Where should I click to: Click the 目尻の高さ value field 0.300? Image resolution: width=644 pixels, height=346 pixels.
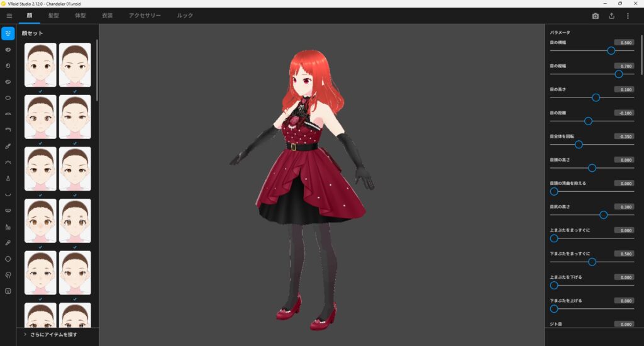click(624, 207)
